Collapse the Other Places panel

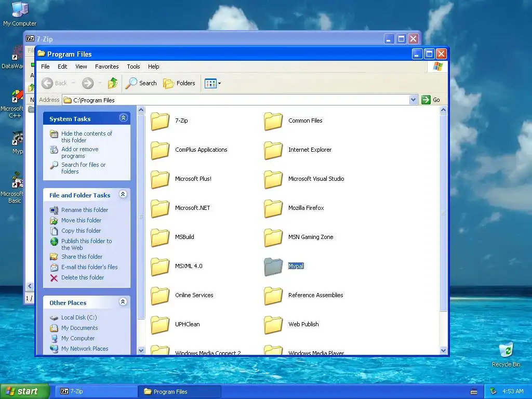point(123,302)
